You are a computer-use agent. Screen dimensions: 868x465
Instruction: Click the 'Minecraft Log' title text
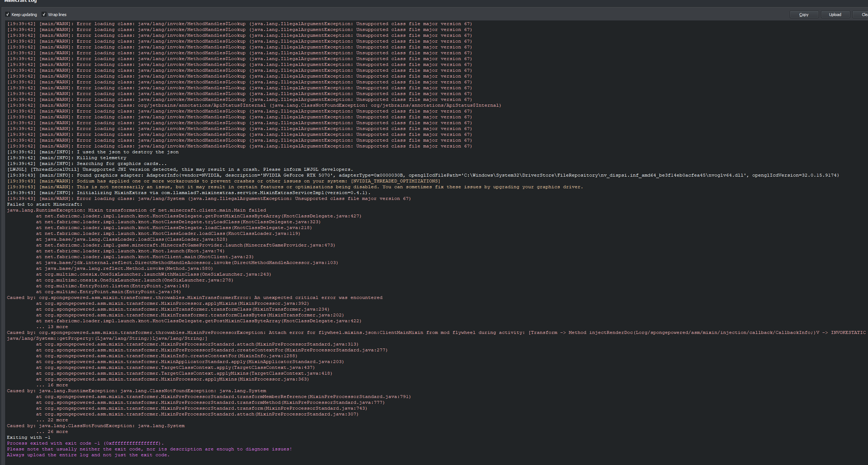pyautogui.click(x=20, y=1)
